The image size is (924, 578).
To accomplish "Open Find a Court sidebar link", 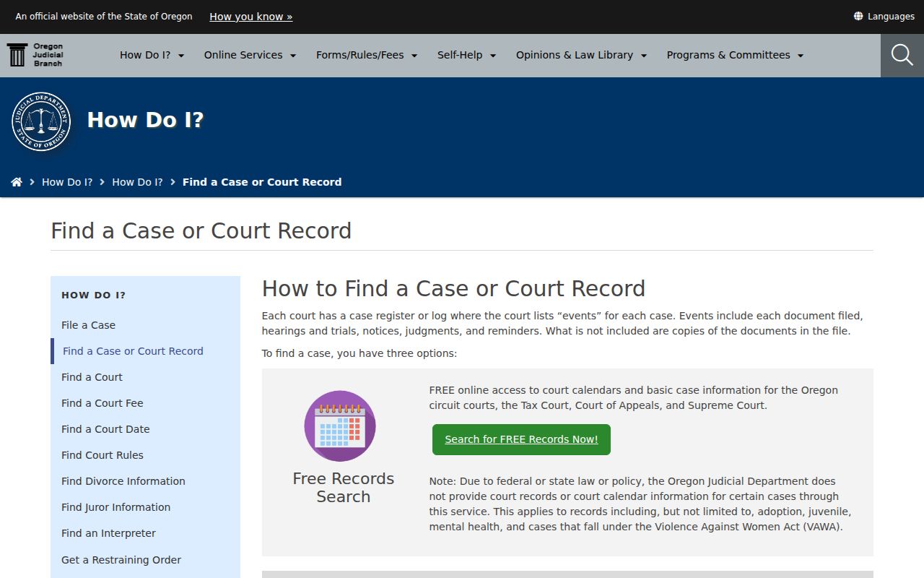I will (x=92, y=377).
